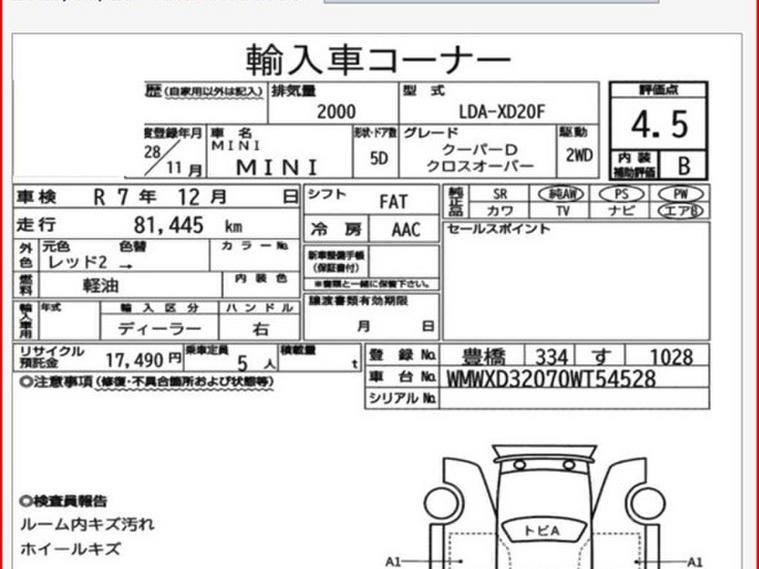The height and width of the screenshot is (569, 759).
Task: Click the evaluation score 4.5
Action: click(659, 124)
